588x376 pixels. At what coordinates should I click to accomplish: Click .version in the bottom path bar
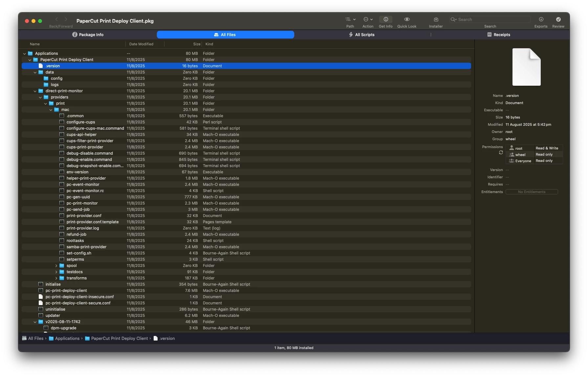164,338
